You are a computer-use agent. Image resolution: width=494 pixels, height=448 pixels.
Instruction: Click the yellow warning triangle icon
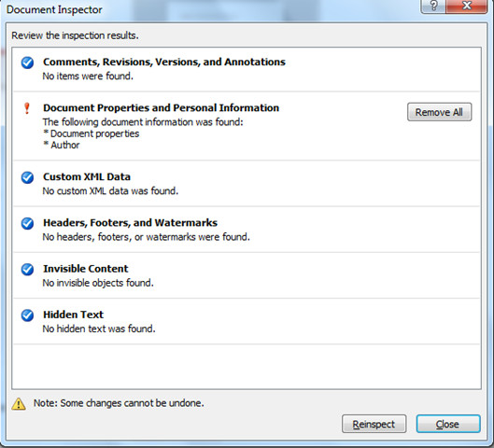tap(19, 403)
